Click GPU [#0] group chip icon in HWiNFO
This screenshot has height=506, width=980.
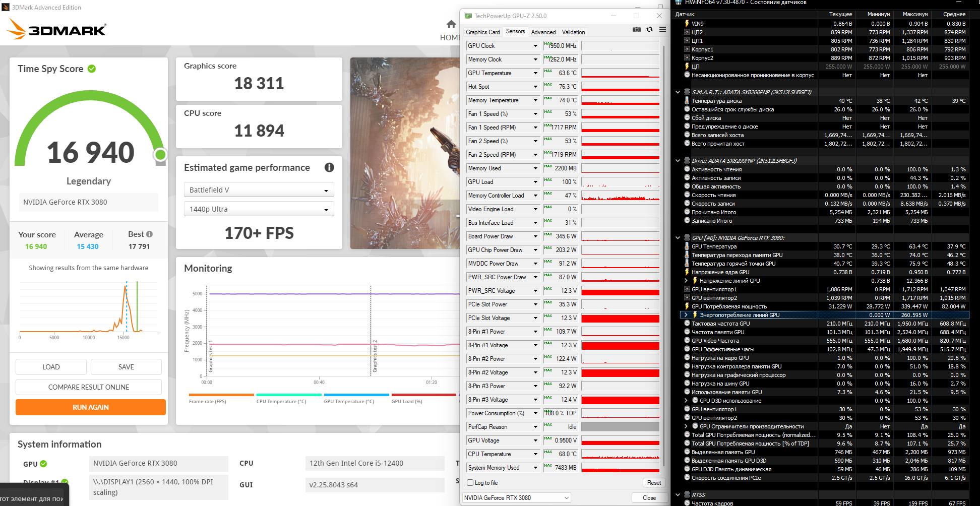tap(687, 237)
